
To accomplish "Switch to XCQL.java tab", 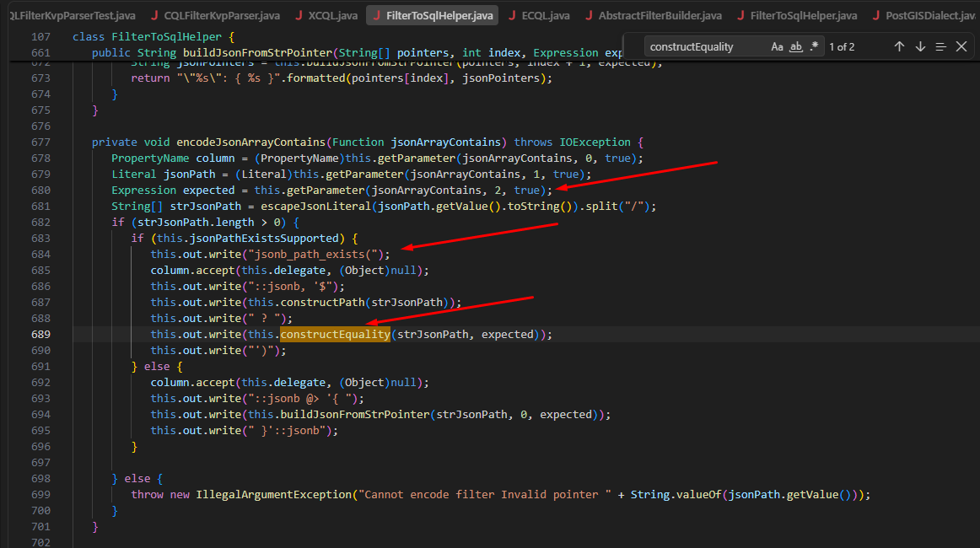I will click(x=326, y=16).
